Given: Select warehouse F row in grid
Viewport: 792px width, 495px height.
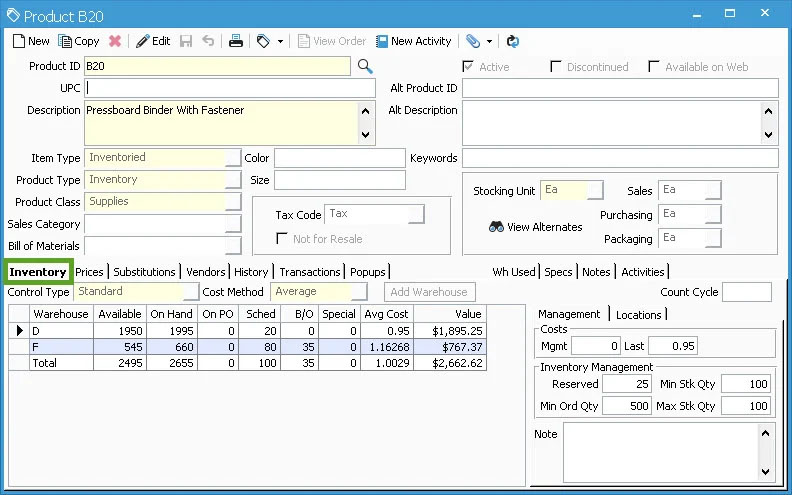Looking at the screenshot, I should 248,347.
